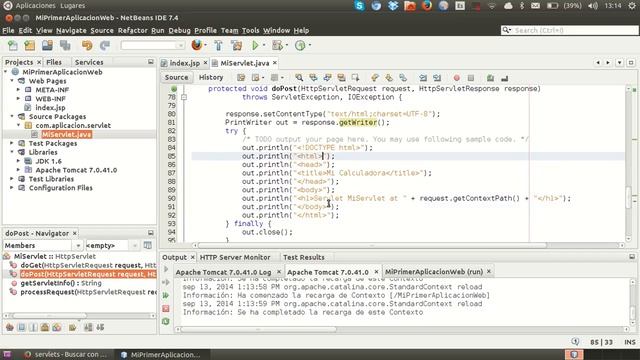Image resolution: width=640 pixels, height=360 pixels.
Task: Click the editor horizontal scrollbar
Action: coord(372,245)
